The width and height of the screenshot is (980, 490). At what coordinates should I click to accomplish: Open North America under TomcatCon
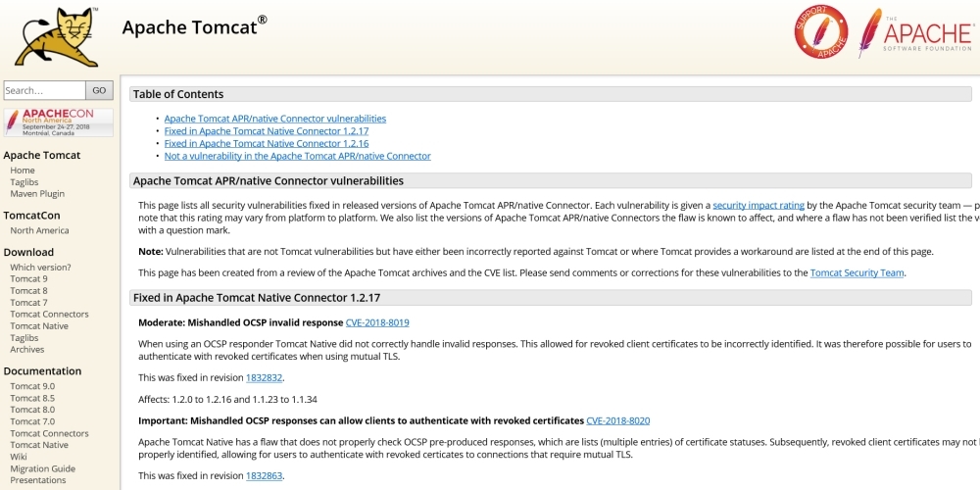(x=39, y=230)
